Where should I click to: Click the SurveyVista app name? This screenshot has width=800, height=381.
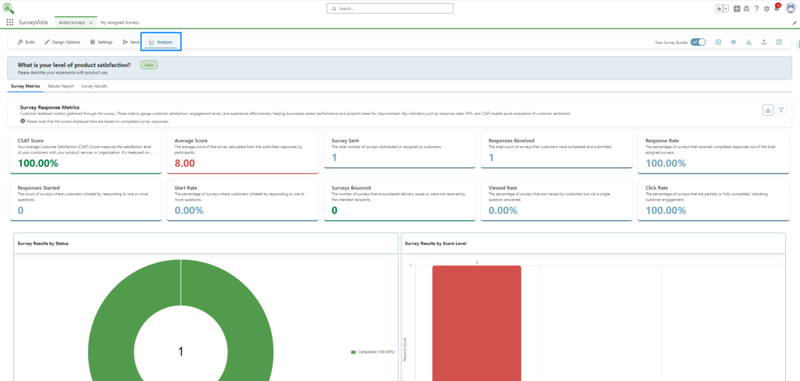click(33, 22)
